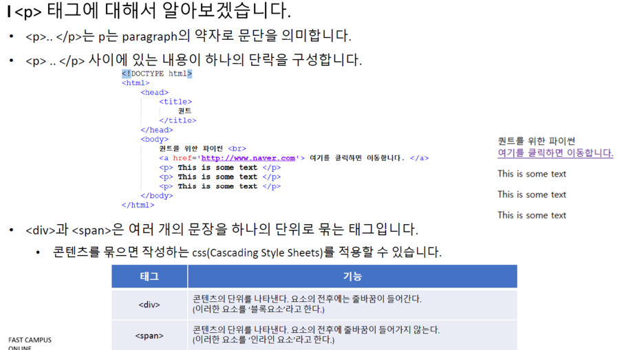This screenshot has height=350, width=644.
Task: Click the bullet explaining paragraph abbreviation
Action: [x=188, y=36]
